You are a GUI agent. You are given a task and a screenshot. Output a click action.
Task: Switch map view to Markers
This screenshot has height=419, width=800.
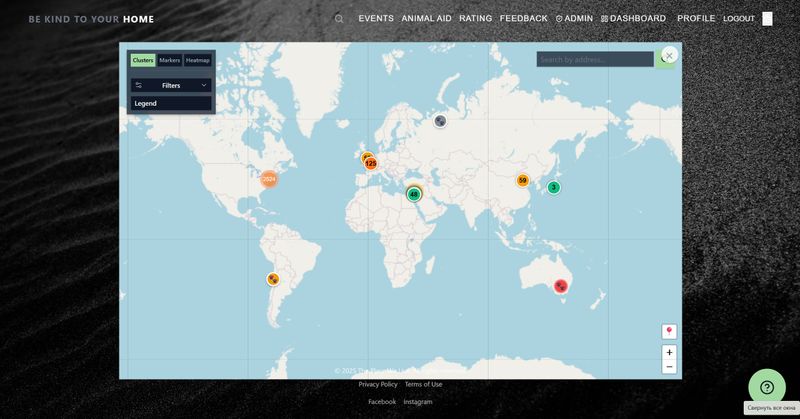coord(169,60)
